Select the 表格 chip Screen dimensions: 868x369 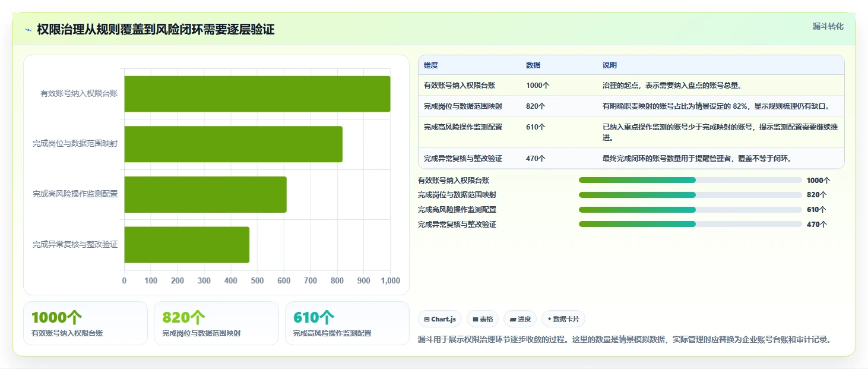click(x=483, y=319)
